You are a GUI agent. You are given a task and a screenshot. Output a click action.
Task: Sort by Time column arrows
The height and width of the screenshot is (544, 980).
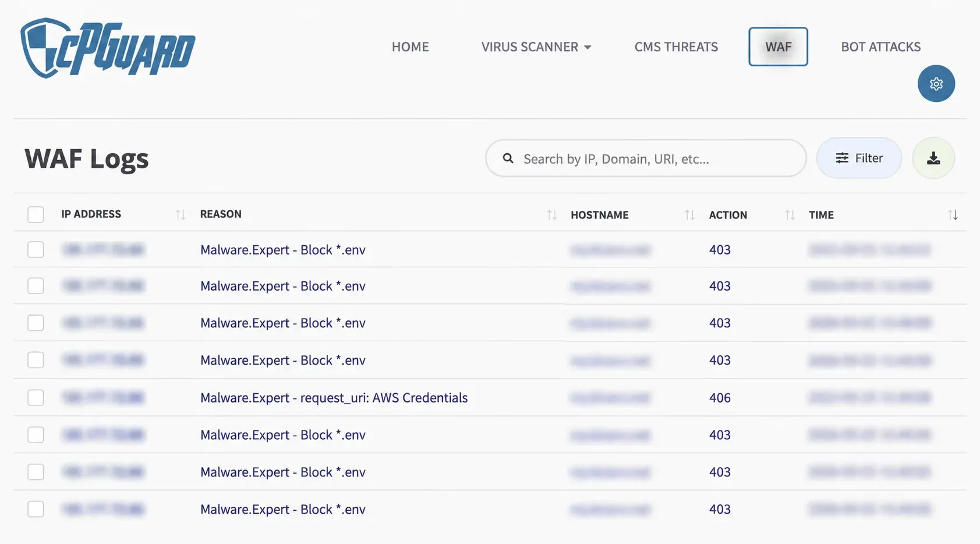[x=953, y=215]
